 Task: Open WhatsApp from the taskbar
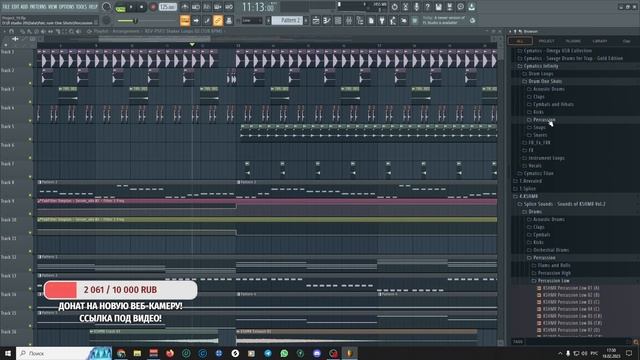point(284,353)
